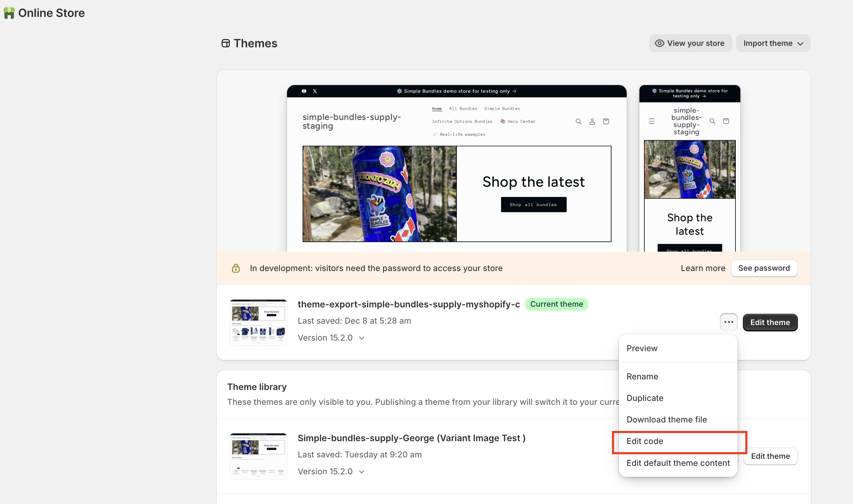The width and height of the screenshot is (853, 504).
Task: Expand Version 15.2.0 for current theme
Action: (x=331, y=338)
